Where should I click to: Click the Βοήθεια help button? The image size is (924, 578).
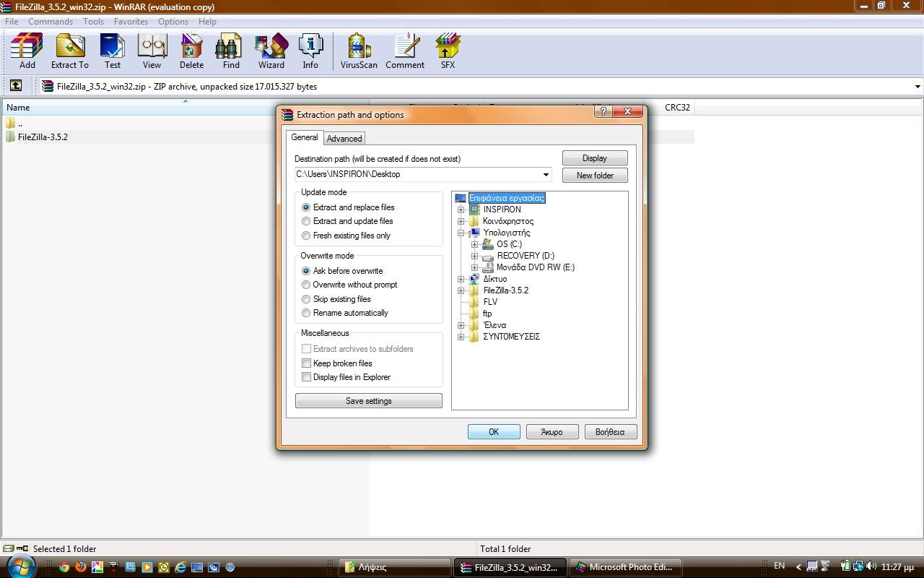tap(611, 432)
